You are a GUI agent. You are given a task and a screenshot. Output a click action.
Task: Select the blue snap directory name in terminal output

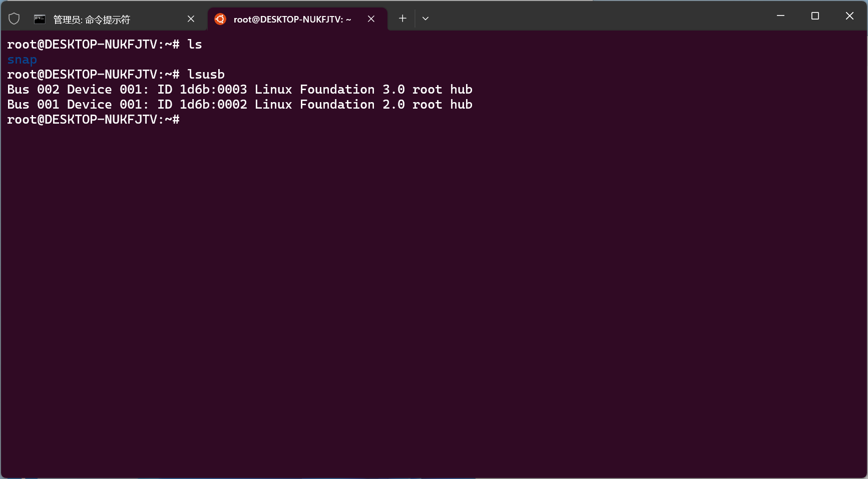(x=22, y=59)
